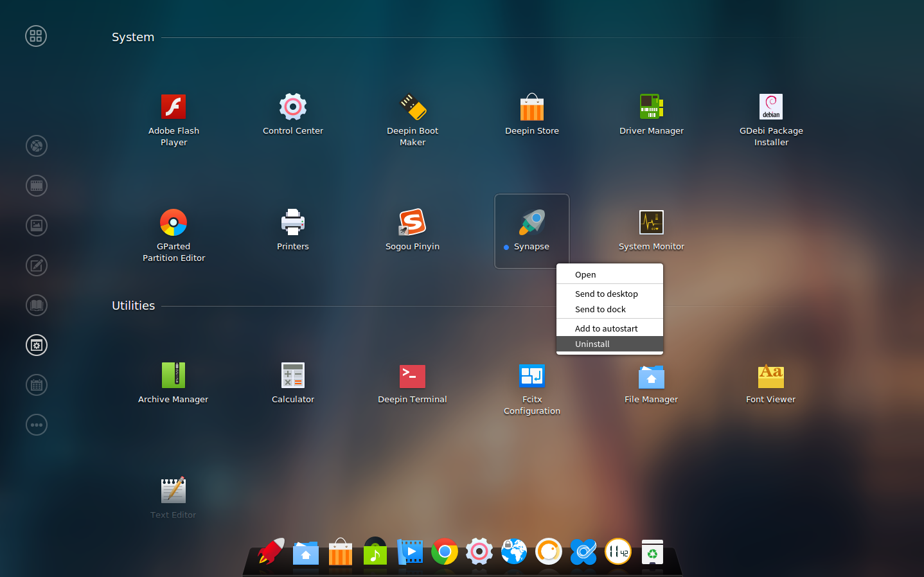The height and width of the screenshot is (577, 924).
Task: Open orange shopping bag store in dock
Action: point(341,551)
